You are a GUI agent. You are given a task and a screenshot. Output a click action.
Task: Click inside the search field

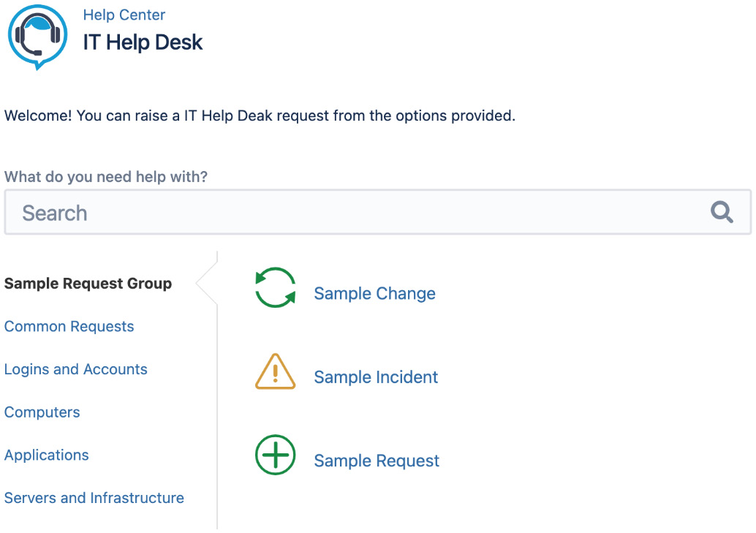coord(292,212)
